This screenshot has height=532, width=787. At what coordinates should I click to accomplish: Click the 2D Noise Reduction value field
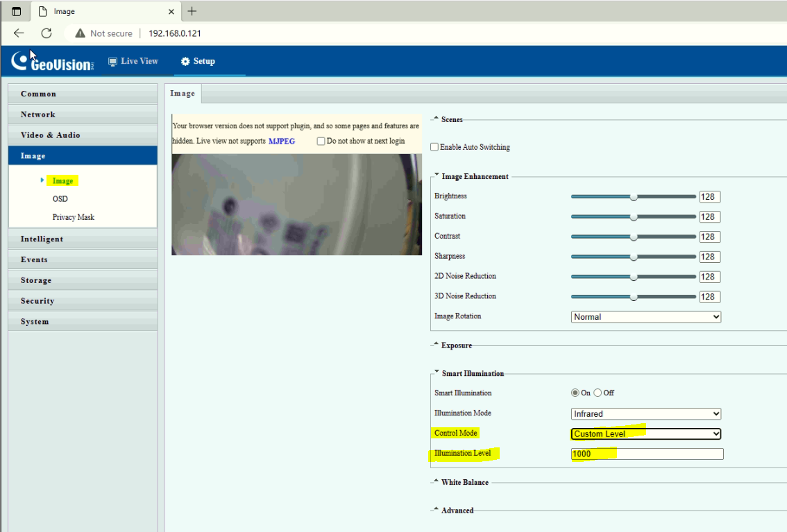[710, 277]
